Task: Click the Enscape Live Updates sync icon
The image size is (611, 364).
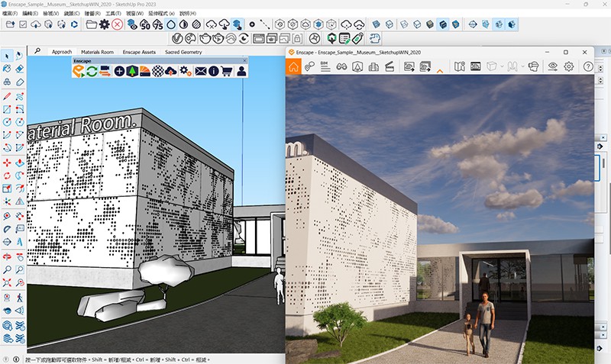Action: tap(91, 71)
